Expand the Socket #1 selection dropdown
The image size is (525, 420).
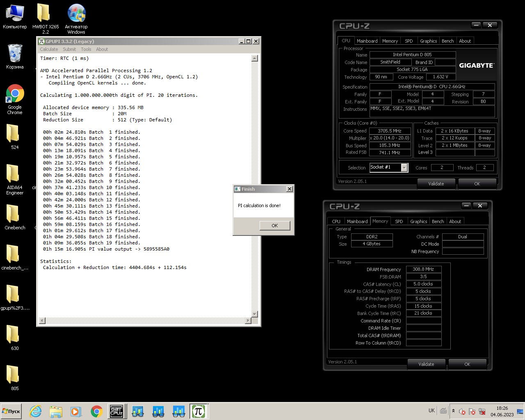tap(404, 167)
